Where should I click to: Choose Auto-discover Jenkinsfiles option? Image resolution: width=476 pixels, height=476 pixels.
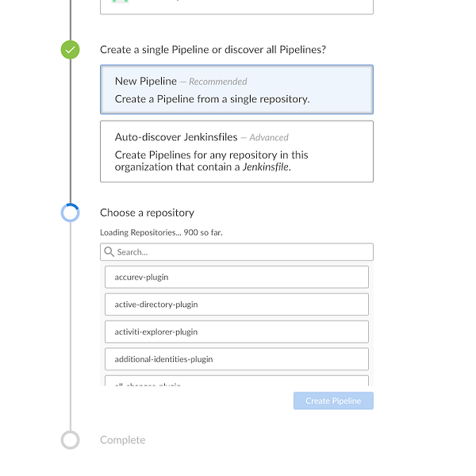[236, 152]
